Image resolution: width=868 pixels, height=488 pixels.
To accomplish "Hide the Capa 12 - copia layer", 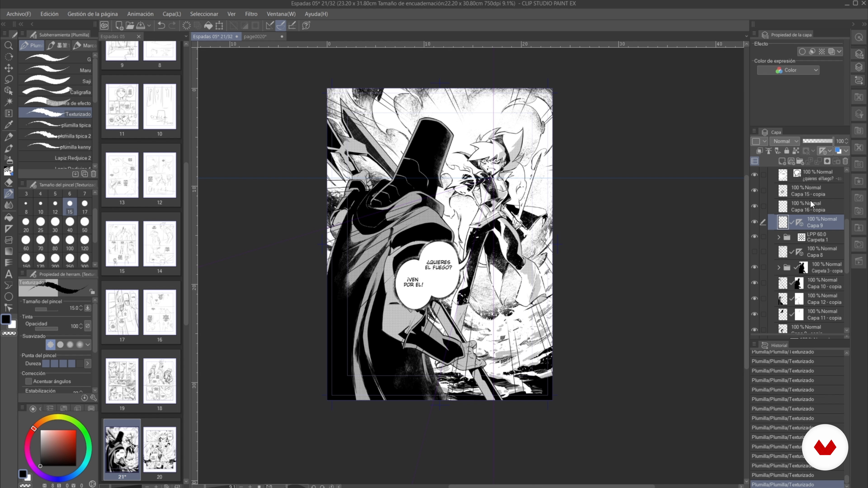I will coord(755,299).
